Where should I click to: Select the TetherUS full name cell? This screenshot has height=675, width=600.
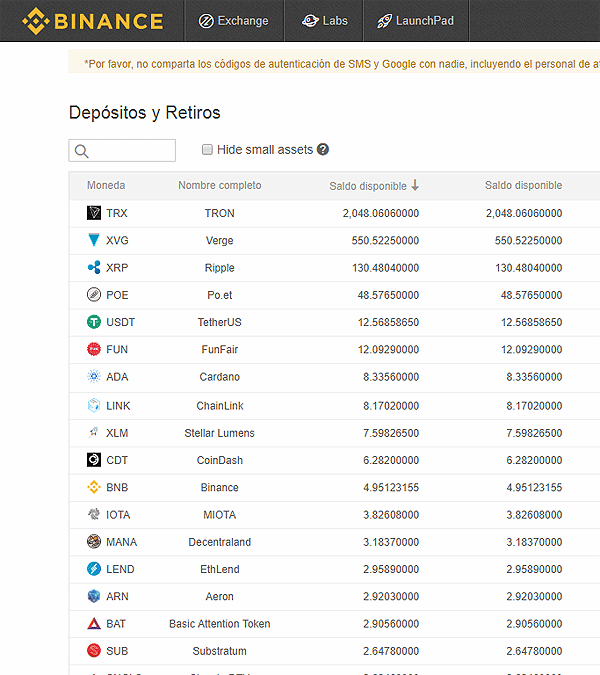[x=220, y=322]
